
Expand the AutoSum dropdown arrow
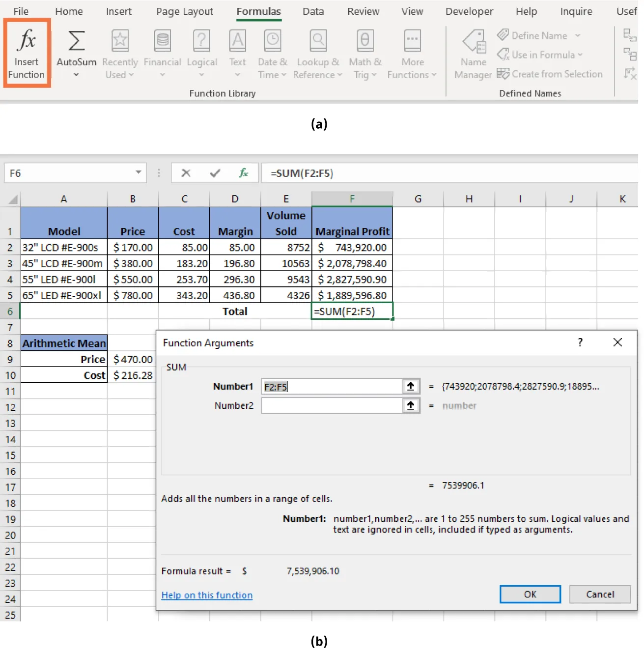(x=76, y=75)
